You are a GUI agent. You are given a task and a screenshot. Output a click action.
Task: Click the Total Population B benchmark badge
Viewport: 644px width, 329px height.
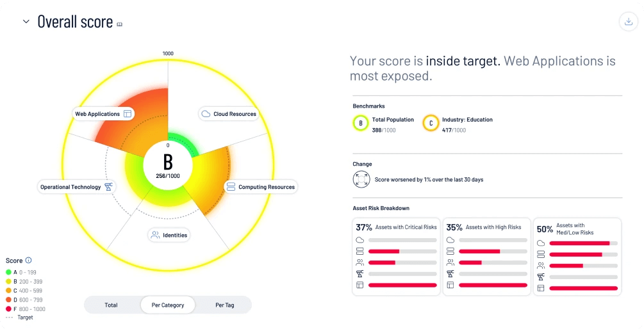click(361, 123)
